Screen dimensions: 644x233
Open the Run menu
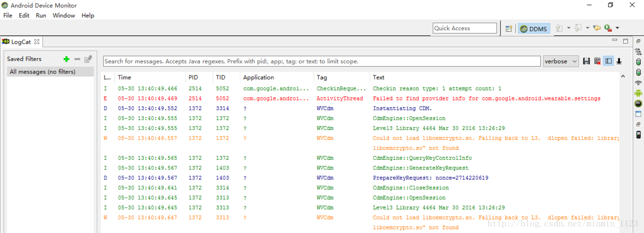tap(41, 16)
